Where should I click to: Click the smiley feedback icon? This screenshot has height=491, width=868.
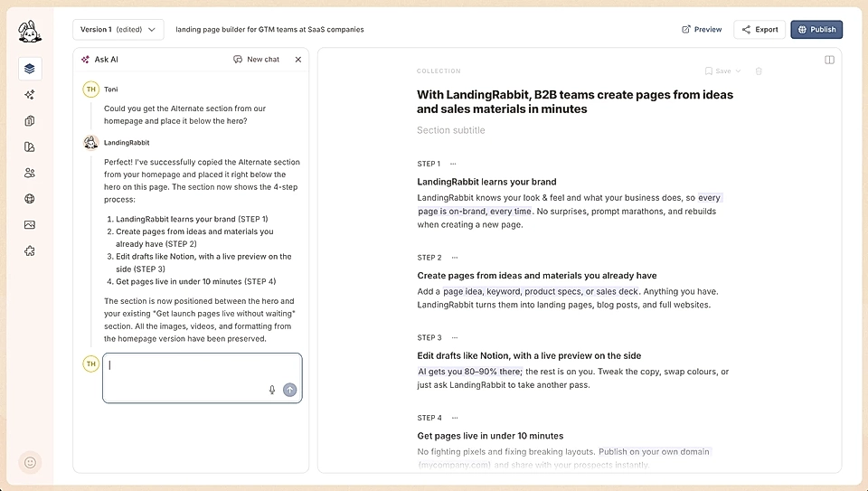(30, 462)
